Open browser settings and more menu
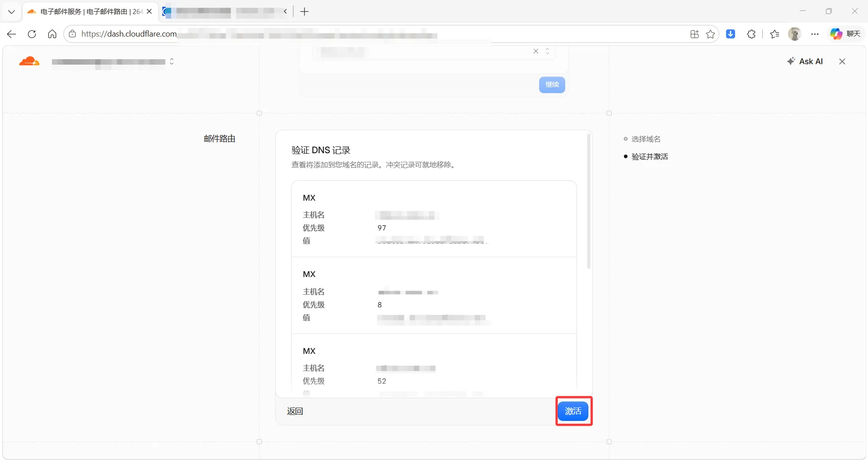The width and height of the screenshot is (868, 461). point(815,34)
